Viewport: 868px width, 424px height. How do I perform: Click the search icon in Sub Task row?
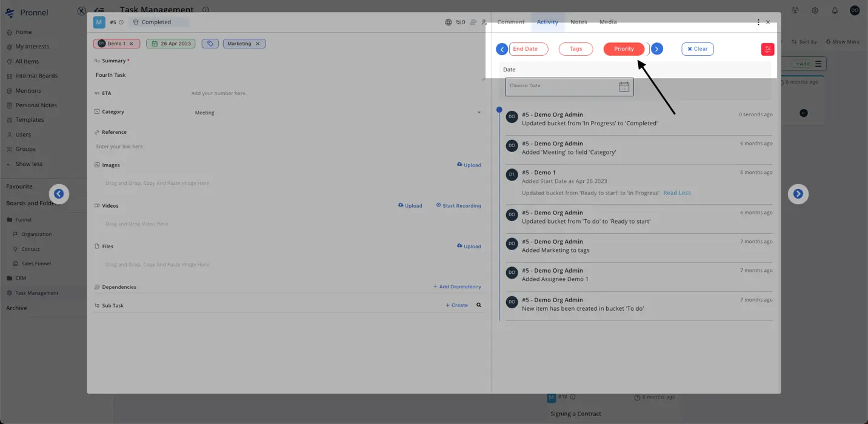point(479,305)
